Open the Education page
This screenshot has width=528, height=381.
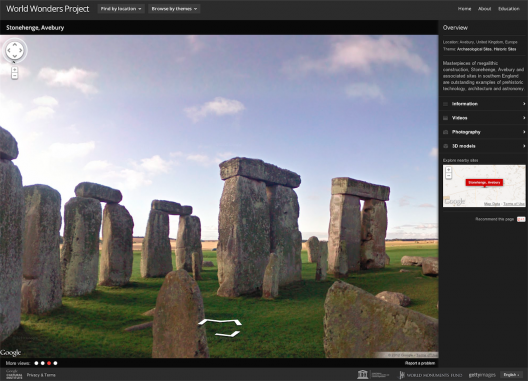(509, 9)
